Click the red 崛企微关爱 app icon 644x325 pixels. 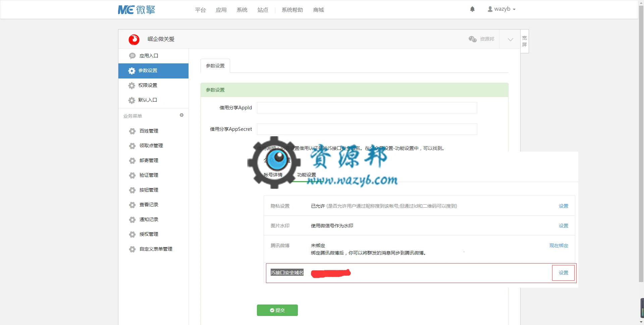[134, 40]
